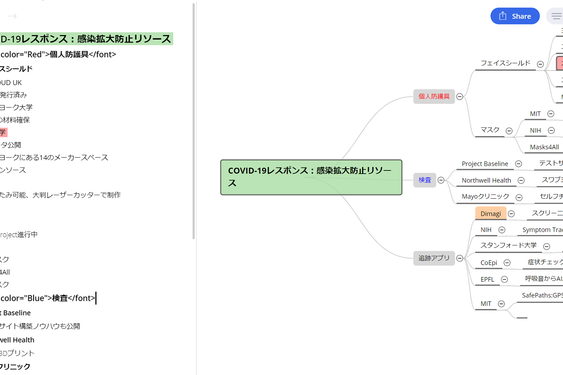563x375 pixels.
Task: Click the outline line ending in 3Dプリント
Action: [17, 353]
